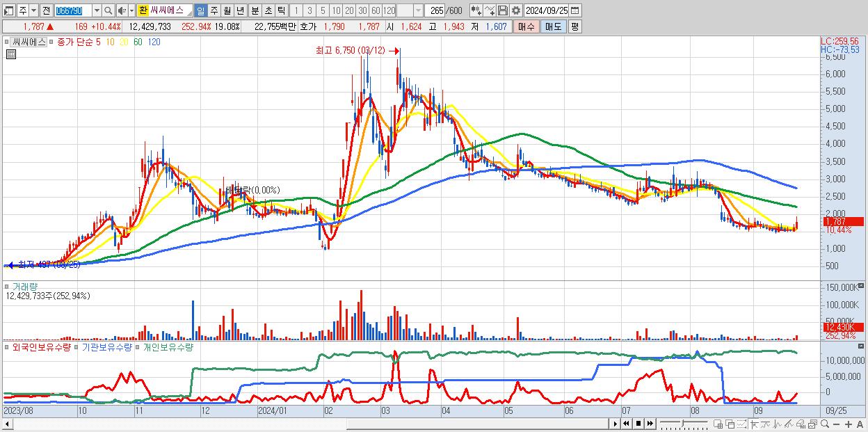Switch to monthly 월 chart period
This screenshot has width=868, height=432.
(227, 10)
